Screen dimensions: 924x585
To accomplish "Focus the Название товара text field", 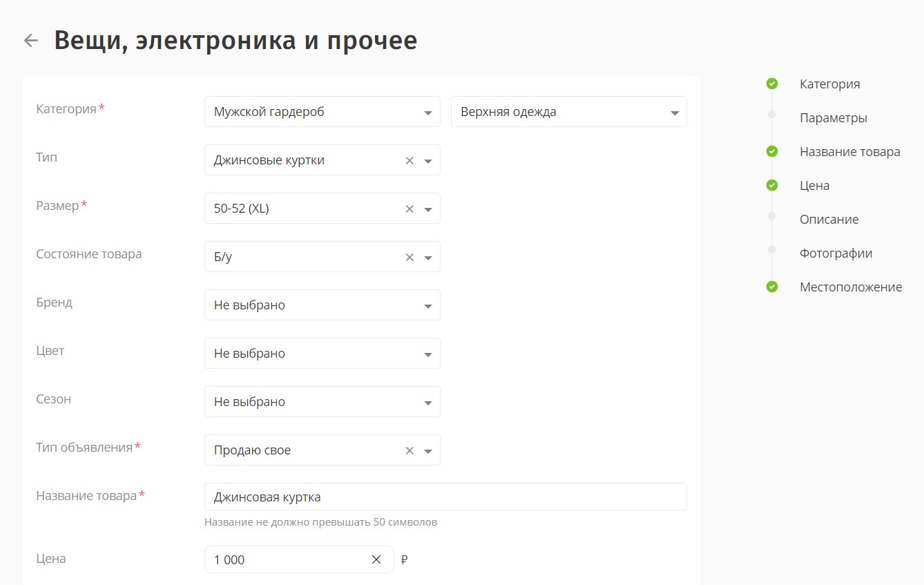I will click(x=445, y=497).
